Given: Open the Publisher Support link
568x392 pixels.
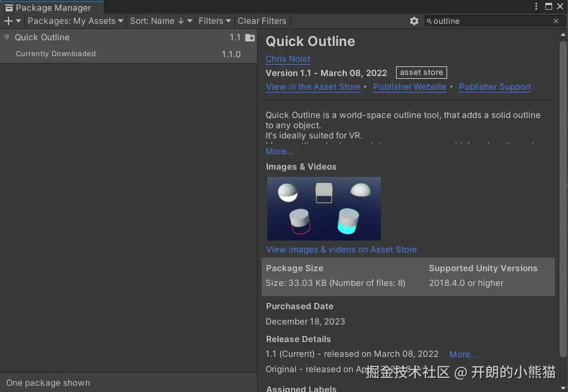Looking at the screenshot, I should pos(495,87).
